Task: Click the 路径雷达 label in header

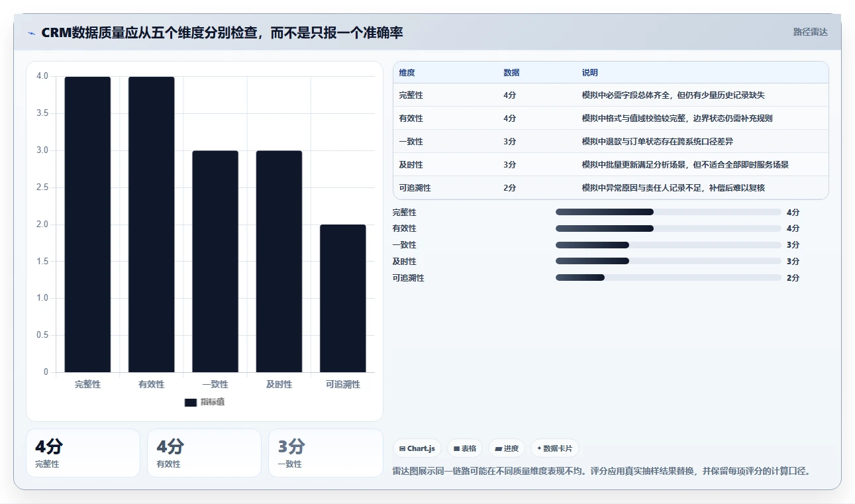Action: [x=811, y=32]
